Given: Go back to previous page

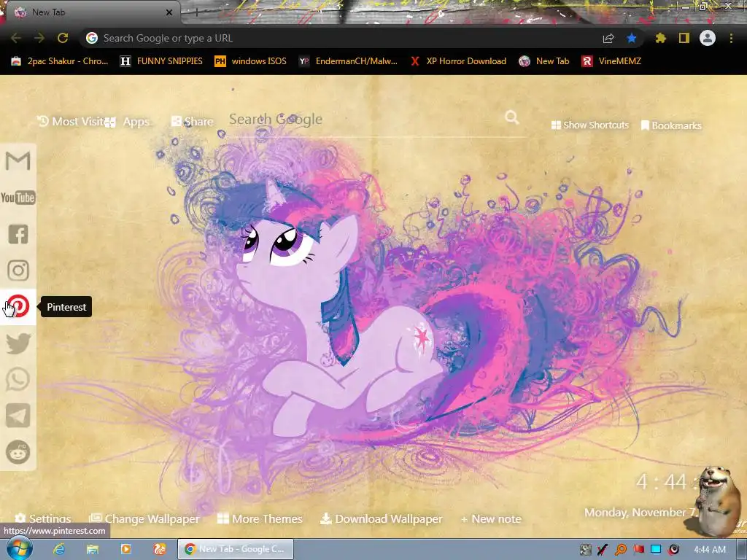Looking at the screenshot, I should 16,38.
